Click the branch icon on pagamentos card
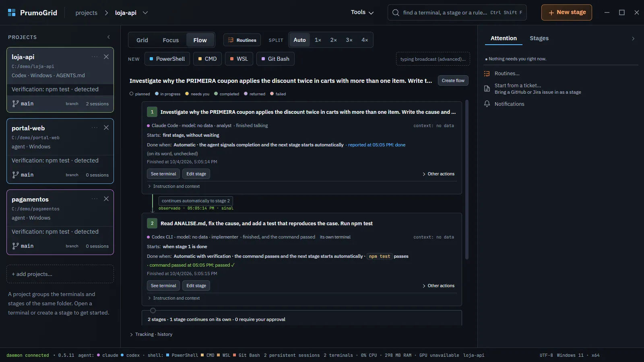644x362 pixels. [x=15, y=246]
